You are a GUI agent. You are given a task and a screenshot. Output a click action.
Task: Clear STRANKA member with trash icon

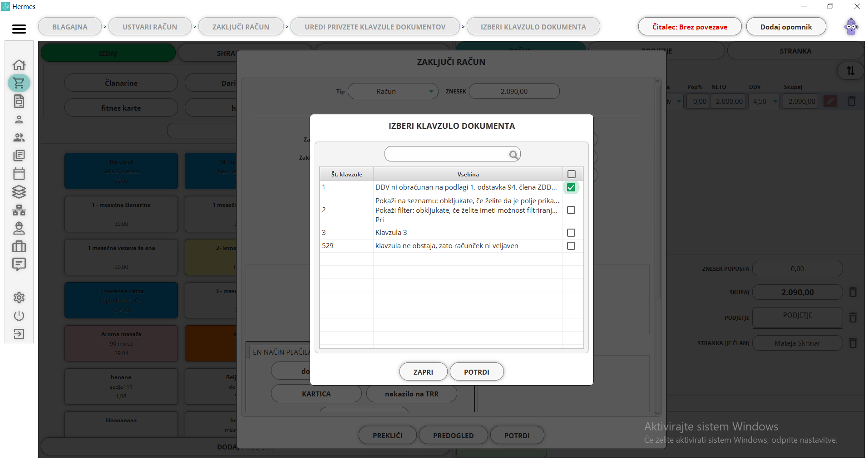[853, 343]
